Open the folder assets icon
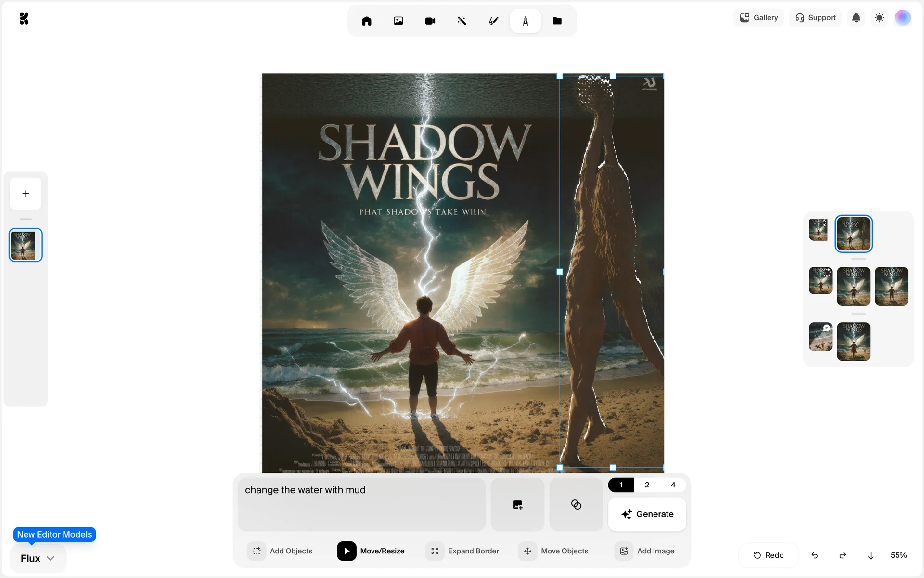924x578 pixels. 557,21
